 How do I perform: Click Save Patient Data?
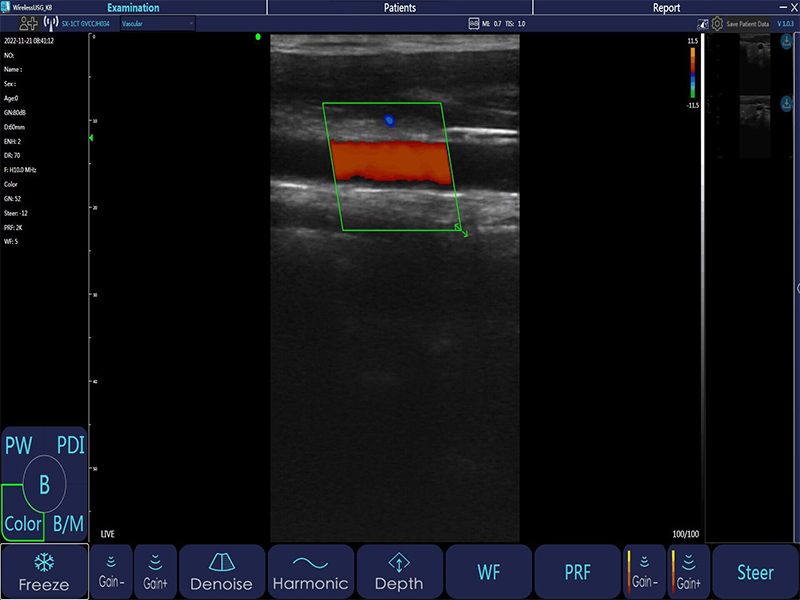pyautogui.click(x=747, y=23)
